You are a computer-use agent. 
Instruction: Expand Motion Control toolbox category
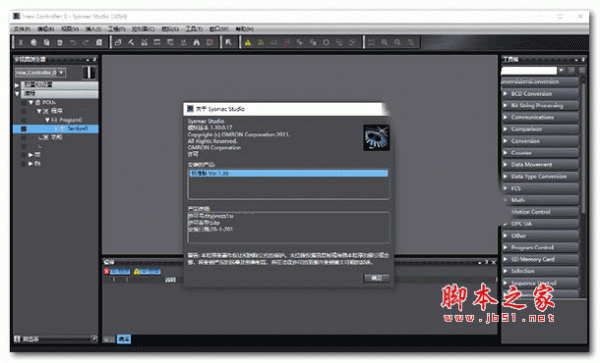tap(540, 212)
